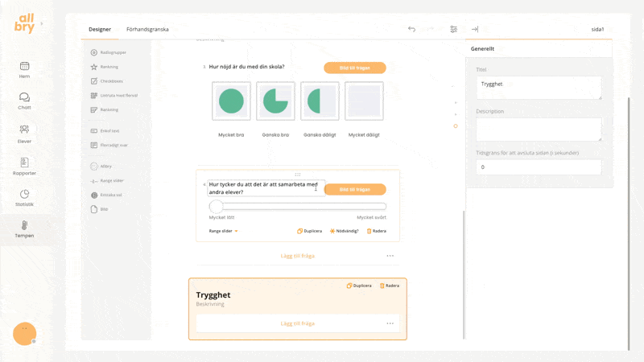Viewport: 644px width, 362px height.
Task: Collapse the properties panel with the arrow icon
Action: click(x=475, y=29)
